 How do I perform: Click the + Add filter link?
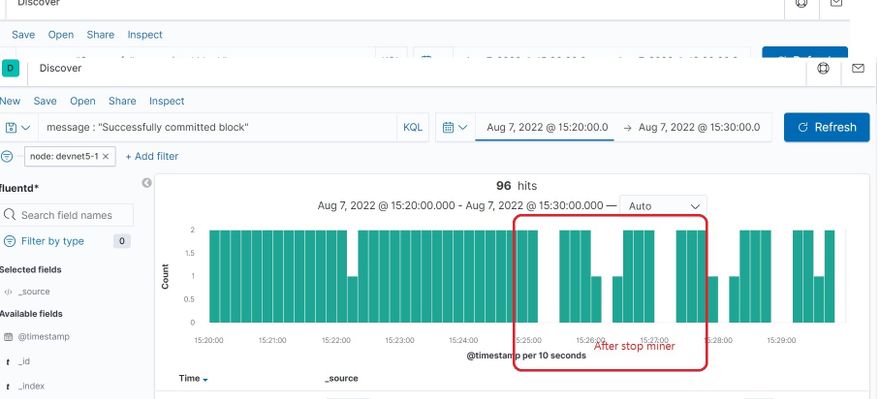(x=152, y=156)
